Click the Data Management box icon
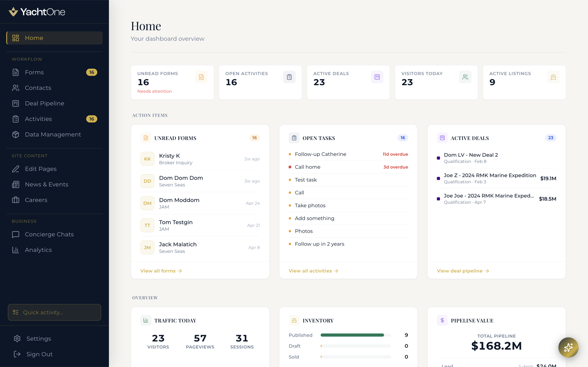588x367 pixels. 16,135
